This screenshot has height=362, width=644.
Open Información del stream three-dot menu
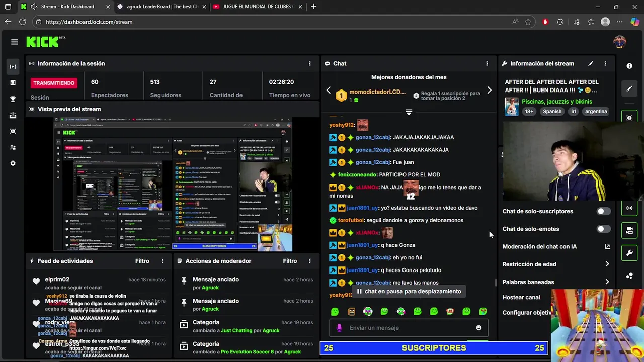point(605,64)
